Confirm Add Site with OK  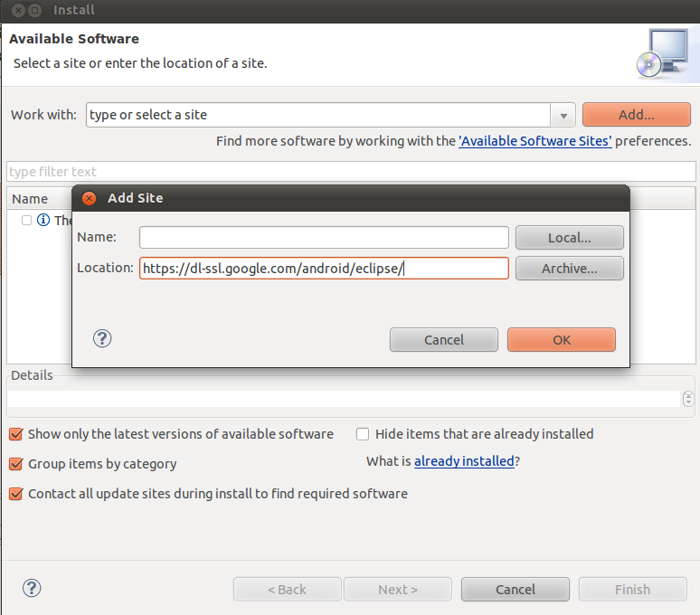561,340
